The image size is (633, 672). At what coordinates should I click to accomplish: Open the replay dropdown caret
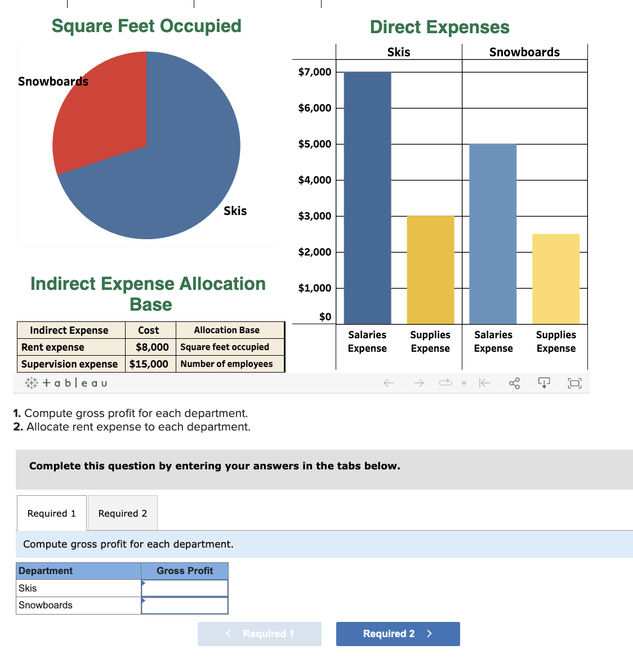(x=464, y=383)
